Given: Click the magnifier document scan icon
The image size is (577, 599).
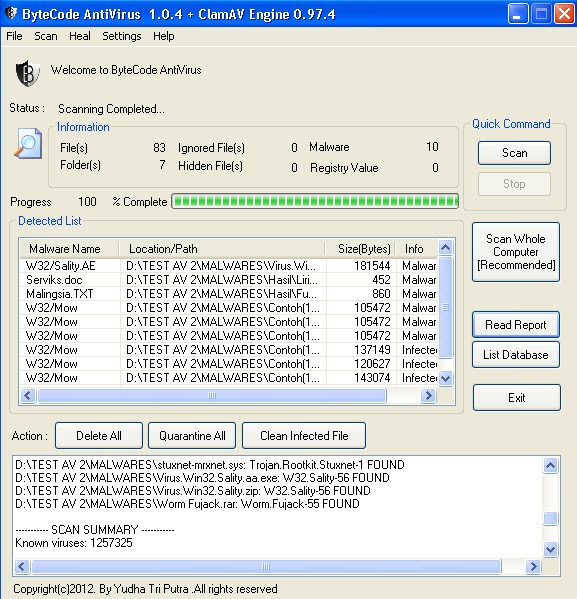Looking at the screenshot, I should tap(28, 144).
